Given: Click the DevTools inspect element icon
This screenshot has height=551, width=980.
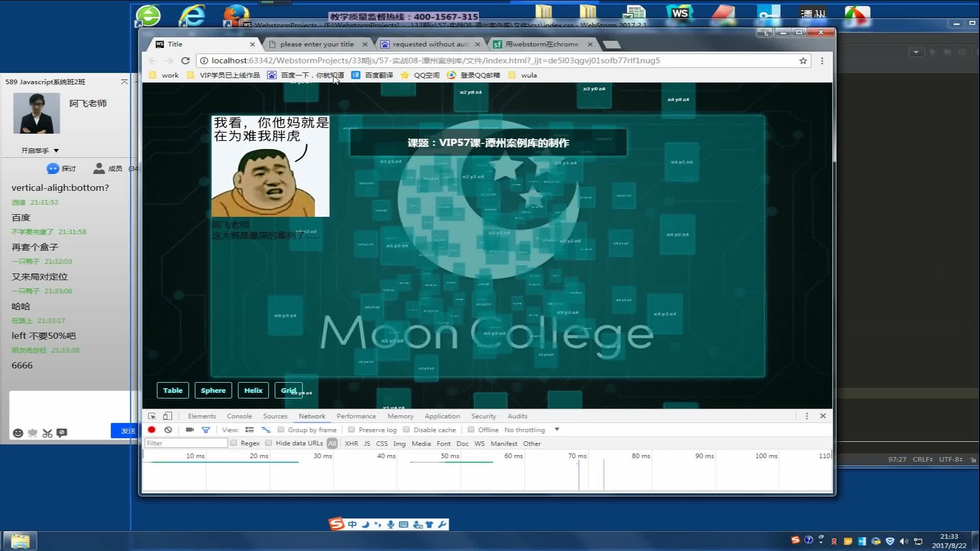Looking at the screenshot, I should point(152,416).
